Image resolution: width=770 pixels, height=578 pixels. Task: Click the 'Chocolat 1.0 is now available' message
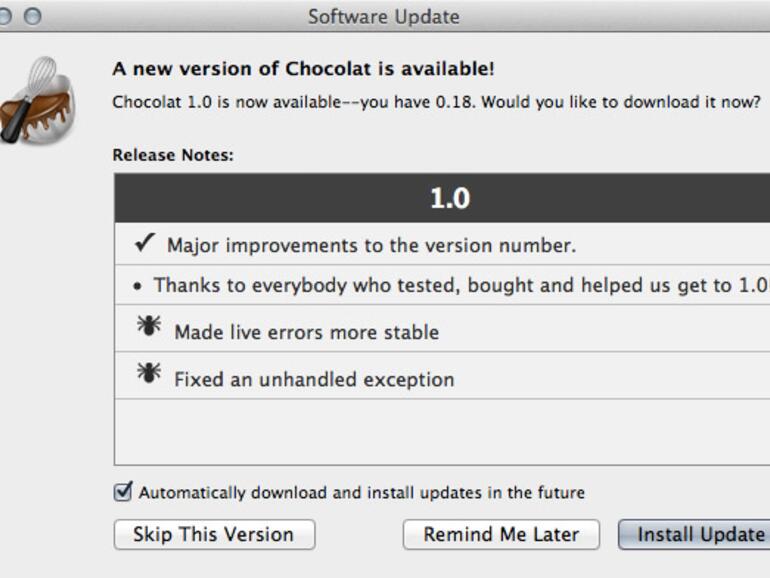coord(436,103)
